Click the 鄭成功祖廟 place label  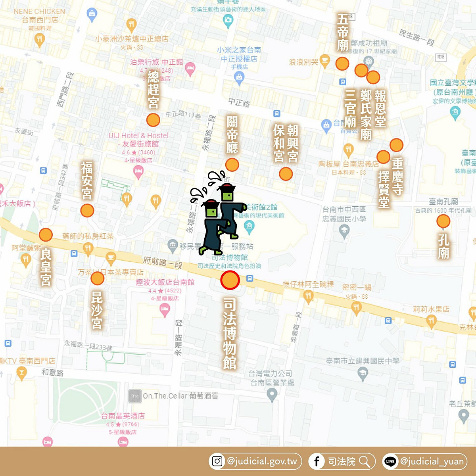coord(369,43)
